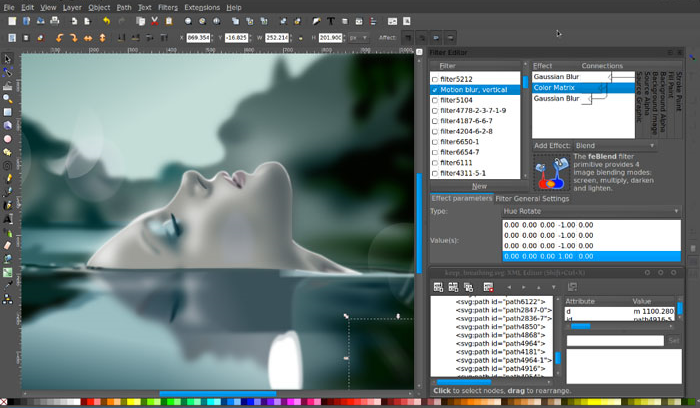The image size is (700, 408).
Task: Select the Text tool in toolbox
Action: tap(7, 218)
